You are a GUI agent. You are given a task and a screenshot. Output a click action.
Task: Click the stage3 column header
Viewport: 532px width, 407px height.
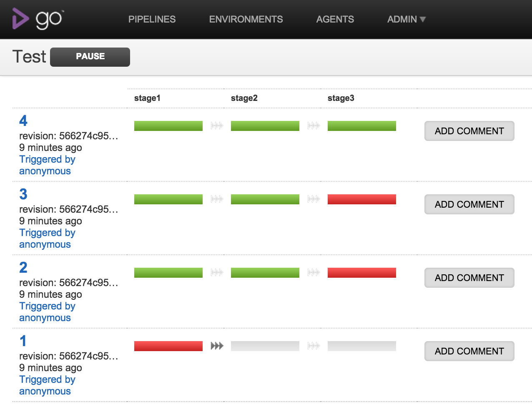(341, 98)
